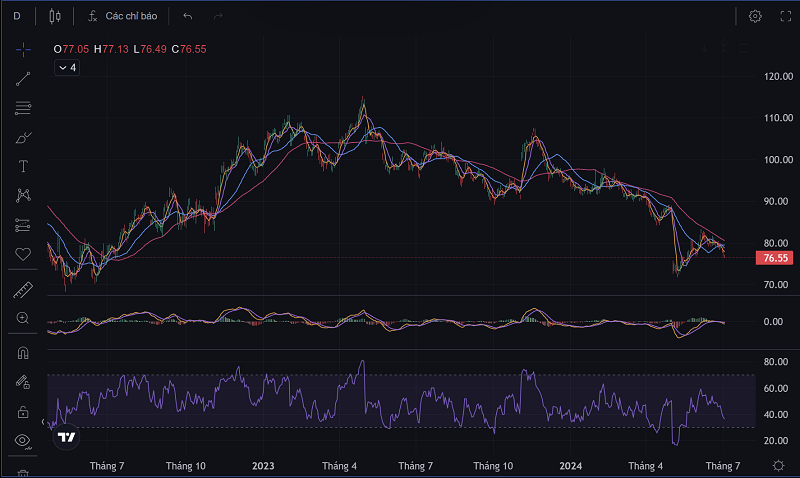Select the trend line drawing tool

click(23, 78)
